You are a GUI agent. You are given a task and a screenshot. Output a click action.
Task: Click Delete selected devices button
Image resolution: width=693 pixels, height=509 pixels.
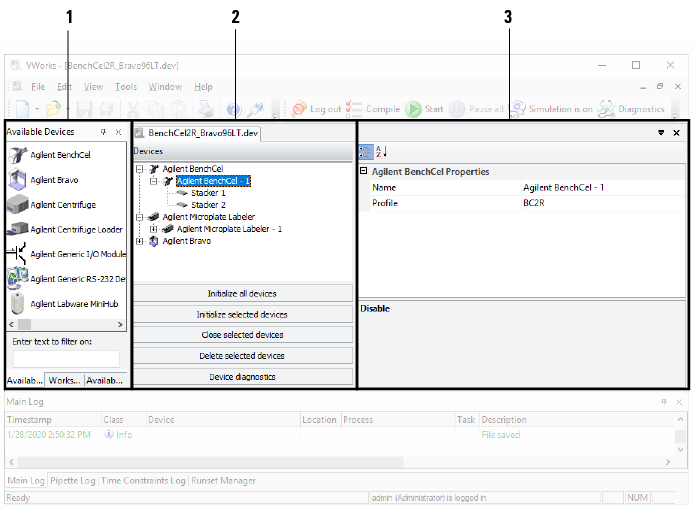[x=243, y=356]
